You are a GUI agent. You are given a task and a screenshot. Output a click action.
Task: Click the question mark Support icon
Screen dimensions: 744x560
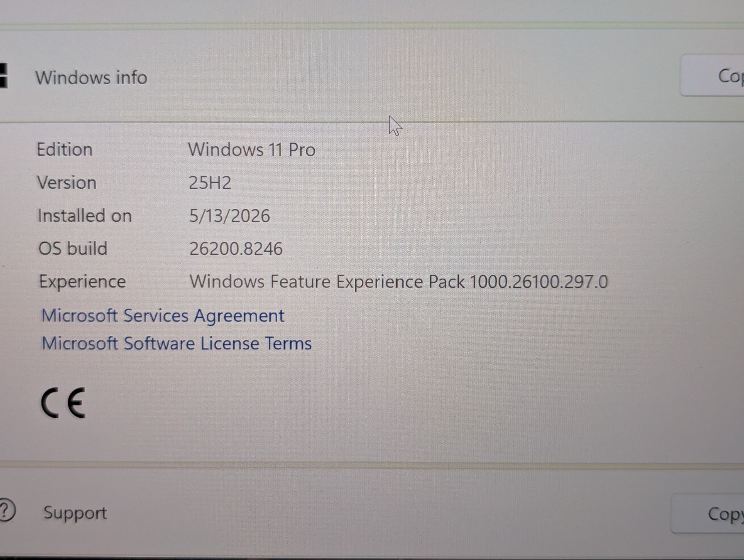[x=7, y=511]
